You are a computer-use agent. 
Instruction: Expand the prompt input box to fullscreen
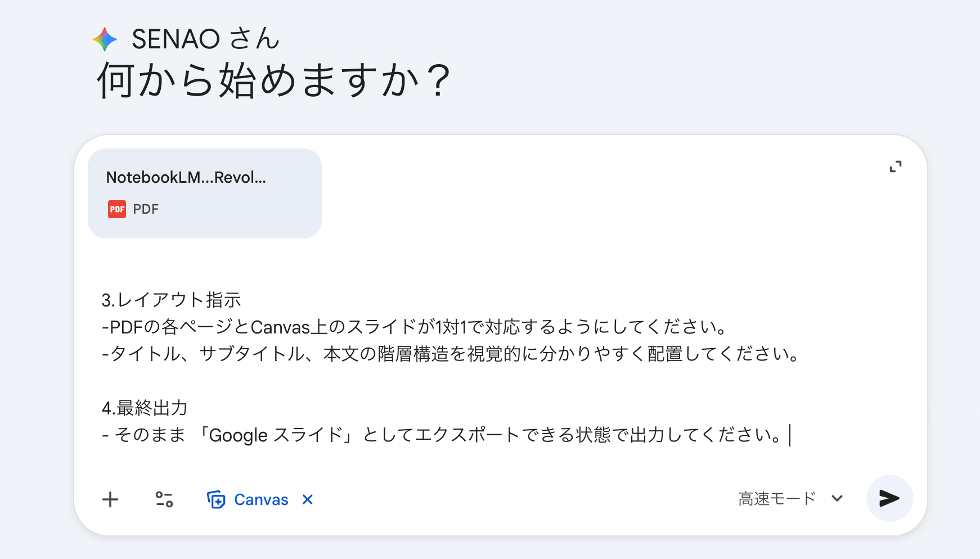(895, 166)
